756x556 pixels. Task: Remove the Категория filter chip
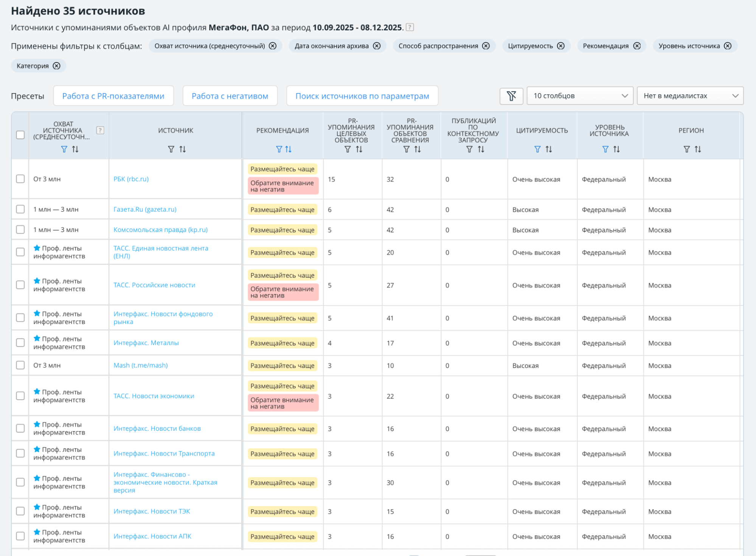point(56,66)
